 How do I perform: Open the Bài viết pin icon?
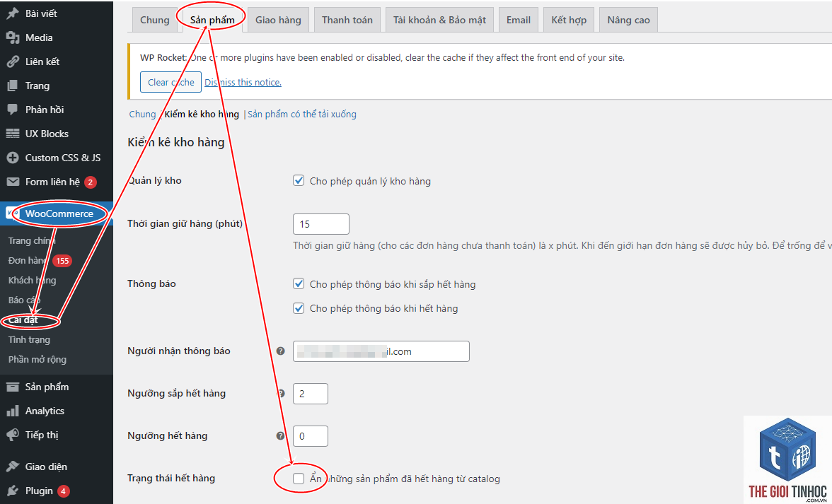pyautogui.click(x=13, y=13)
